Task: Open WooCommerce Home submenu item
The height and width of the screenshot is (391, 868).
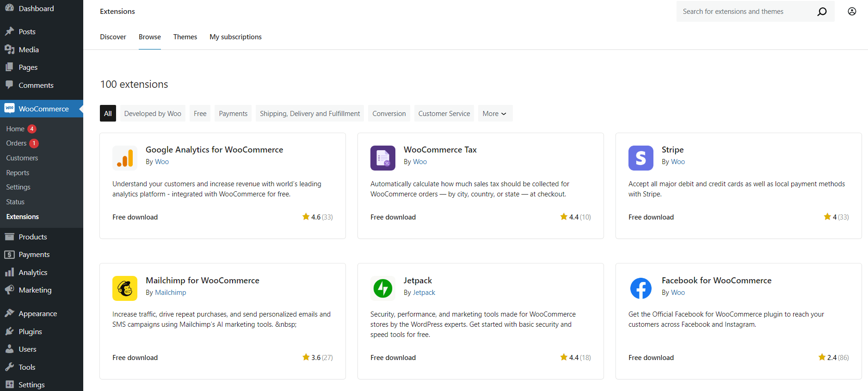Action: (15, 129)
